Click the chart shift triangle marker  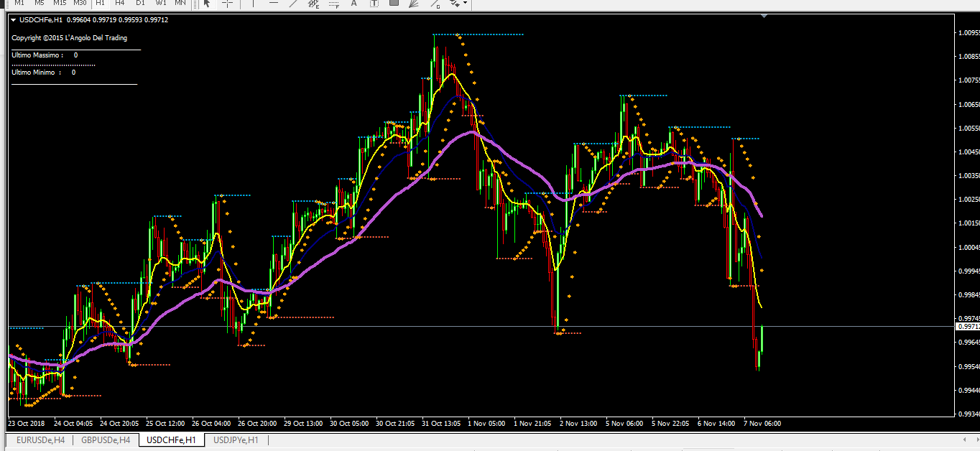coord(764,17)
